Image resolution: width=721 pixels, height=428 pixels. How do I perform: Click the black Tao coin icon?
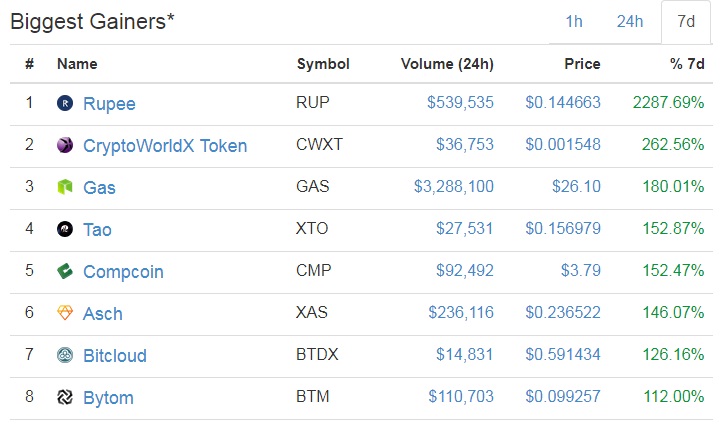click(x=65, y=229)
